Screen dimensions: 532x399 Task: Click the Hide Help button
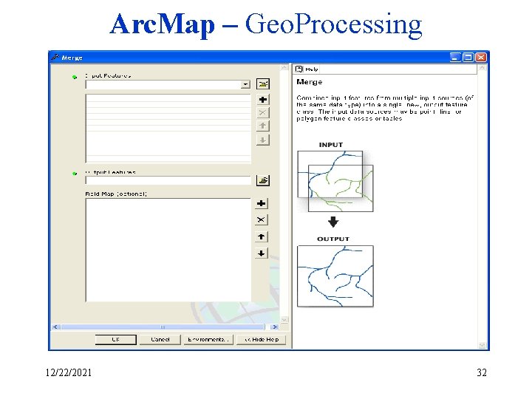[x=262, y=339]
